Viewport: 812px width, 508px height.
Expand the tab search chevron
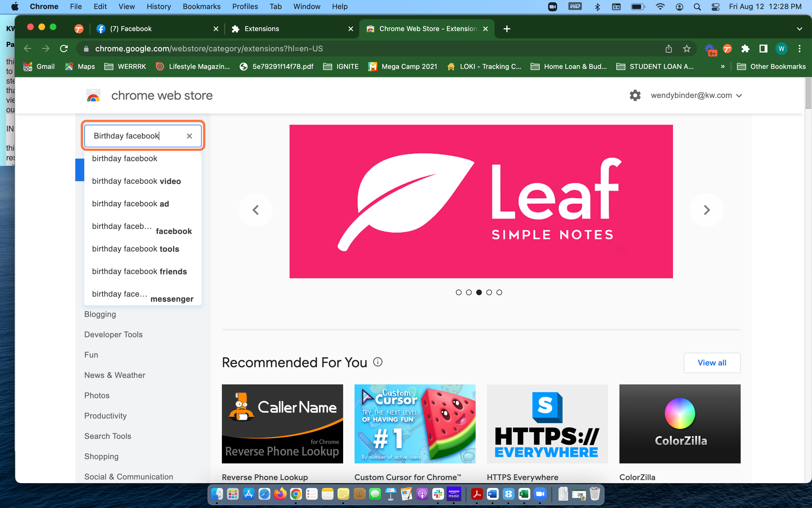[x=799, y=29]
